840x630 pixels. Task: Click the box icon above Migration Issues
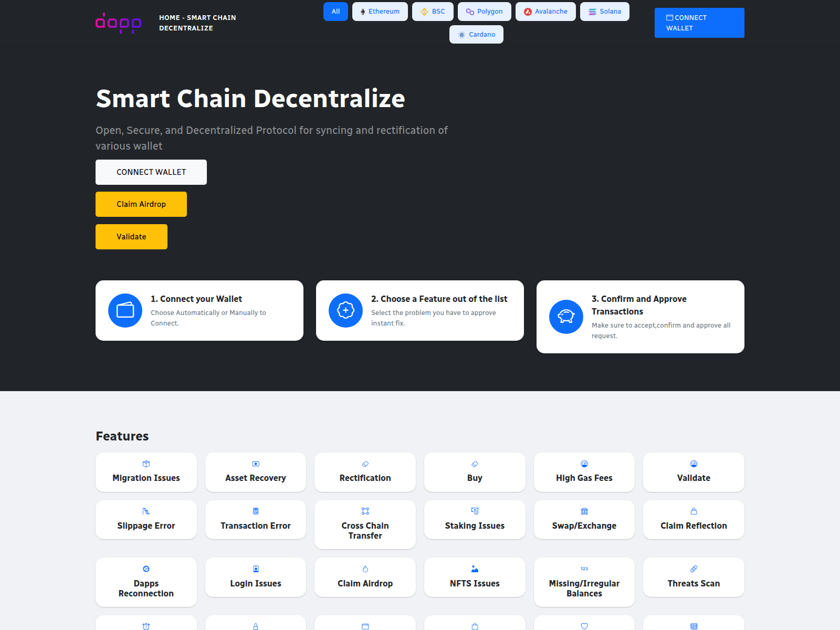(146, 464)
